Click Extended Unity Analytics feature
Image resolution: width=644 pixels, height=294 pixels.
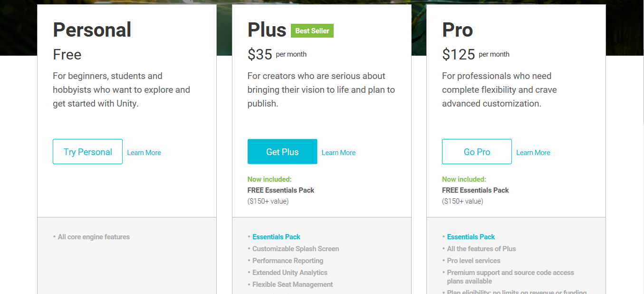289,273
